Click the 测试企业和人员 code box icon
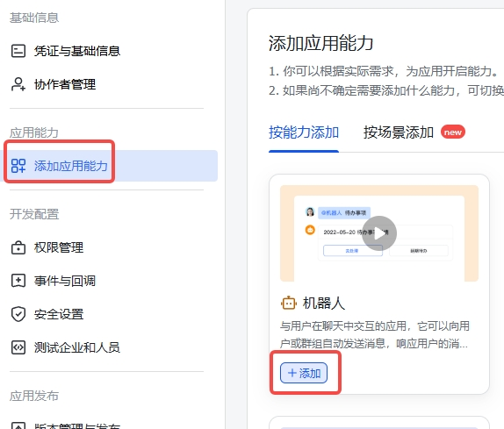Image resolution: width=504 pixels, height=429 pixels. 18,347
